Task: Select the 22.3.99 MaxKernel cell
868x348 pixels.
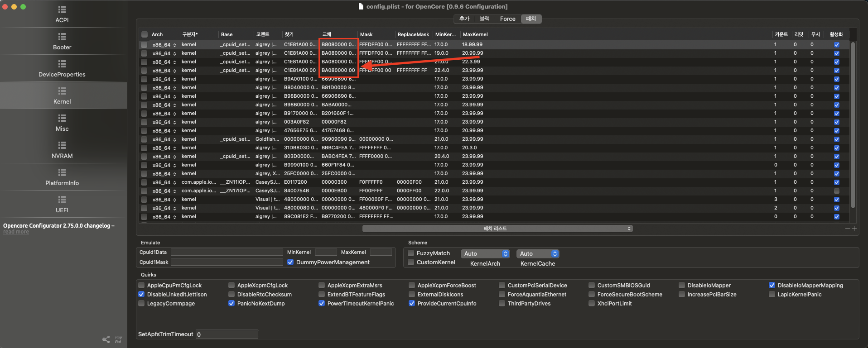Action: coord(471,62)
